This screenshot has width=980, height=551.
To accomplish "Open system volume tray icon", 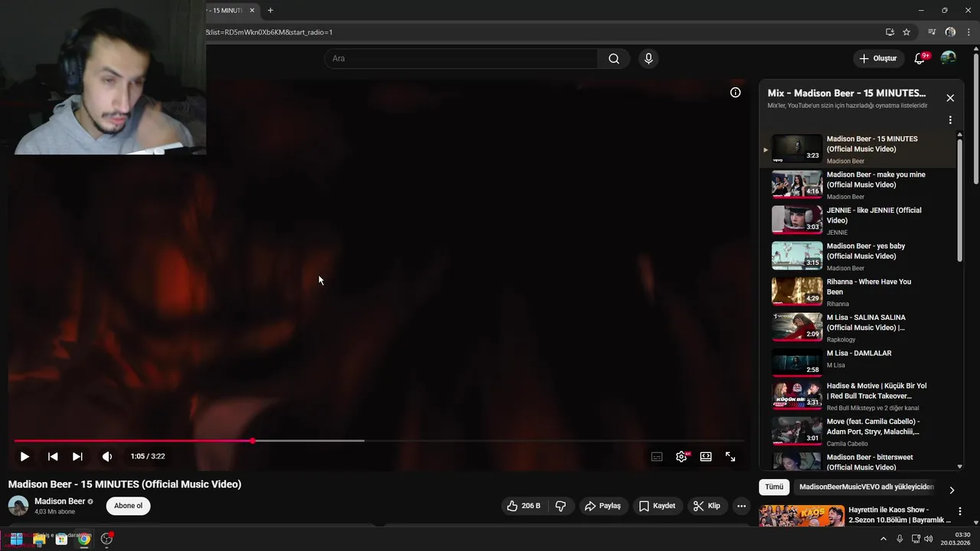I will pyautogui.click(x=929, y=539).
